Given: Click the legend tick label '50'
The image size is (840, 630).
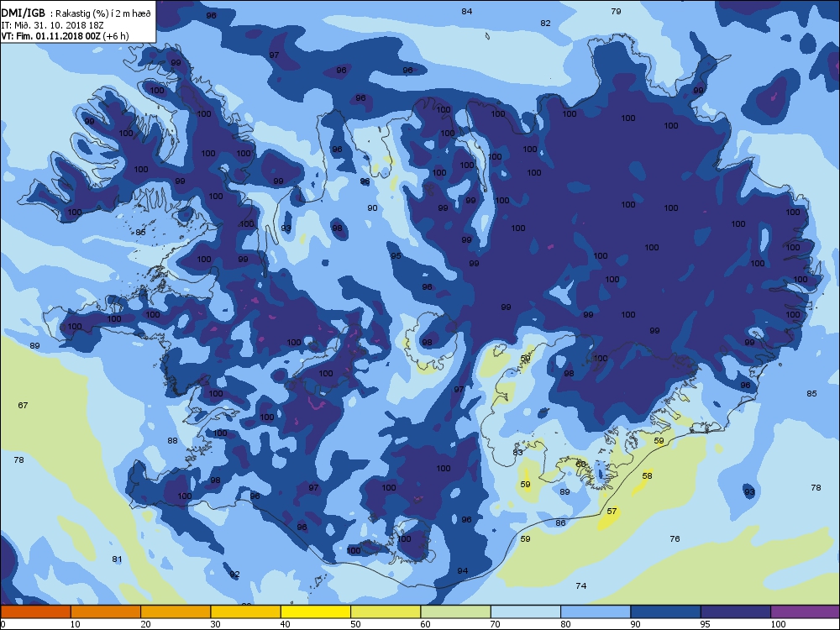Looking at the screenshot, I should [355, 624].
